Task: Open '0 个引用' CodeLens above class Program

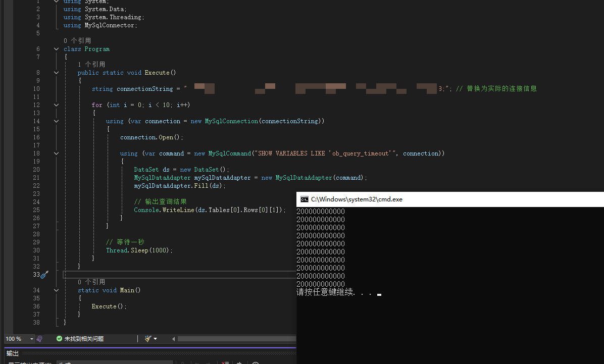Action: click(x=77, y=40)
